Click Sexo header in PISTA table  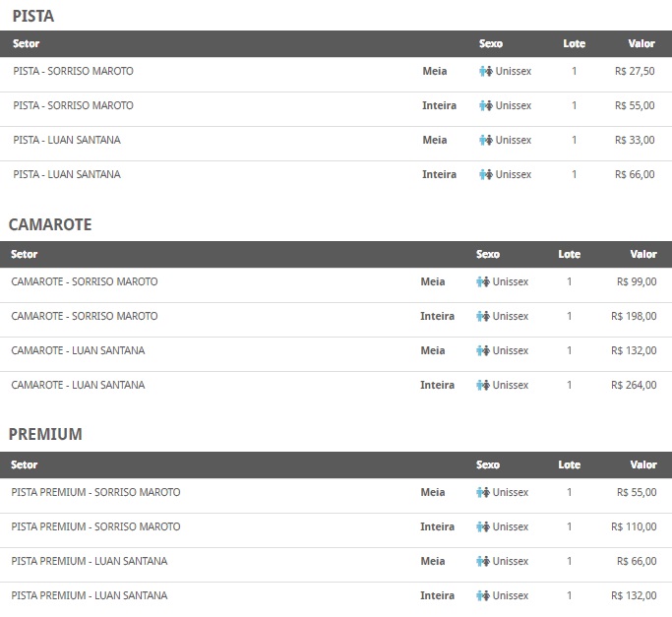pyautogui.click(x=491, y=43)
